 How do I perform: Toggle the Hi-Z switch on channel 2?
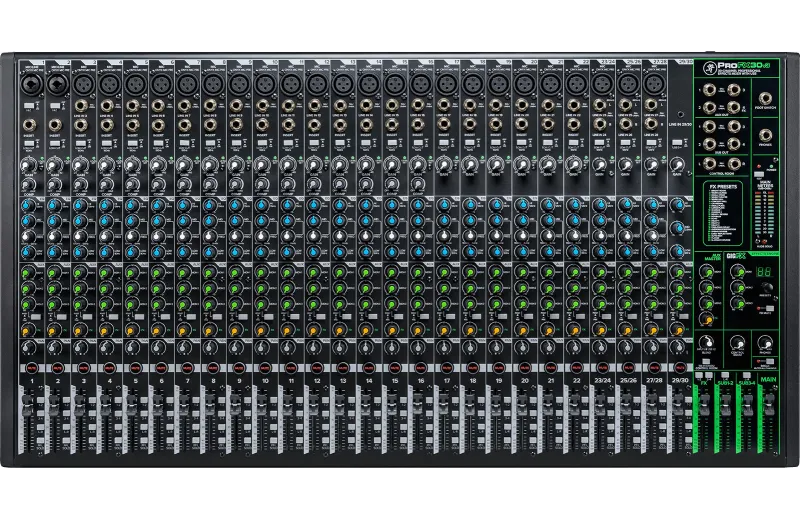click(55, 106)
